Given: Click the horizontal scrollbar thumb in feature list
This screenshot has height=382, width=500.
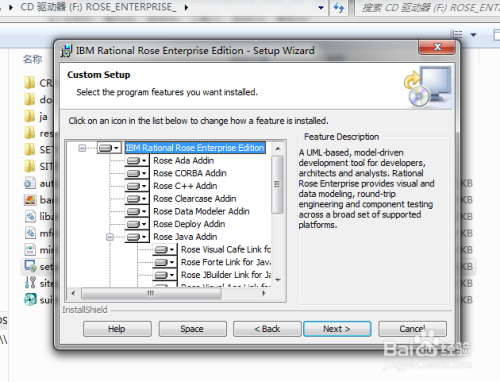Looking at the screenshot, I should pos(151,293).
